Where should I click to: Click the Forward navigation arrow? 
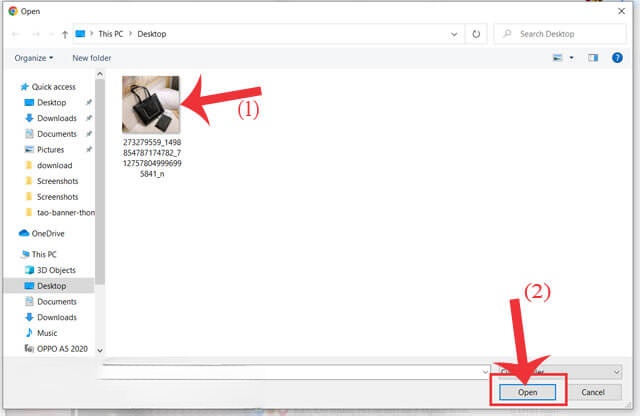[36, 34]
